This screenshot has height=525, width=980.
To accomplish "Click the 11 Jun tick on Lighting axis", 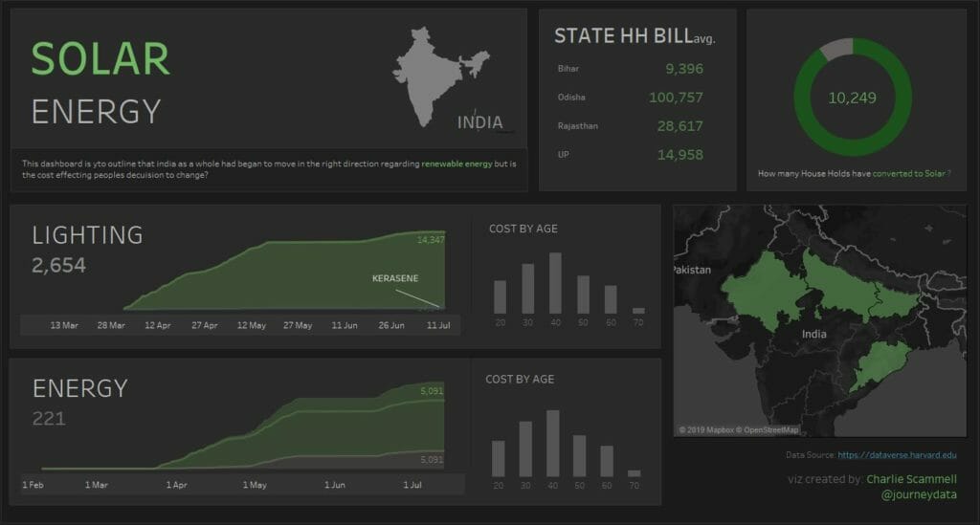I will point(345,325).
